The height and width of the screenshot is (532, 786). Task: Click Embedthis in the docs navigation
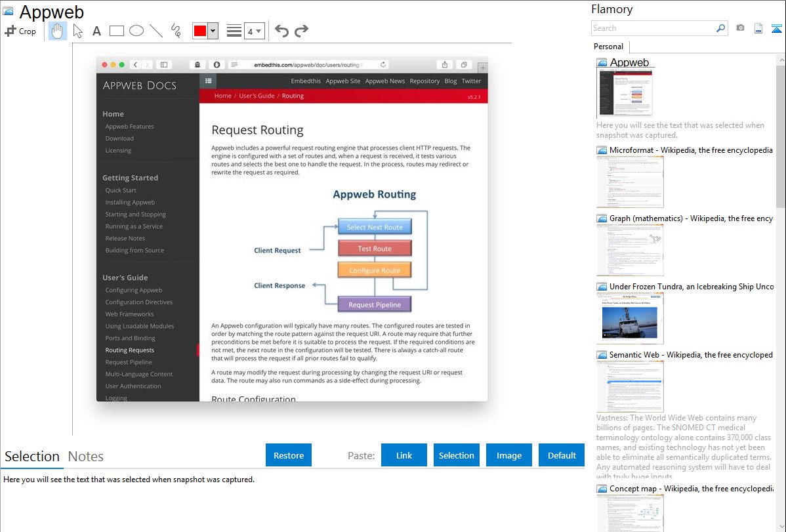[306, 81]
